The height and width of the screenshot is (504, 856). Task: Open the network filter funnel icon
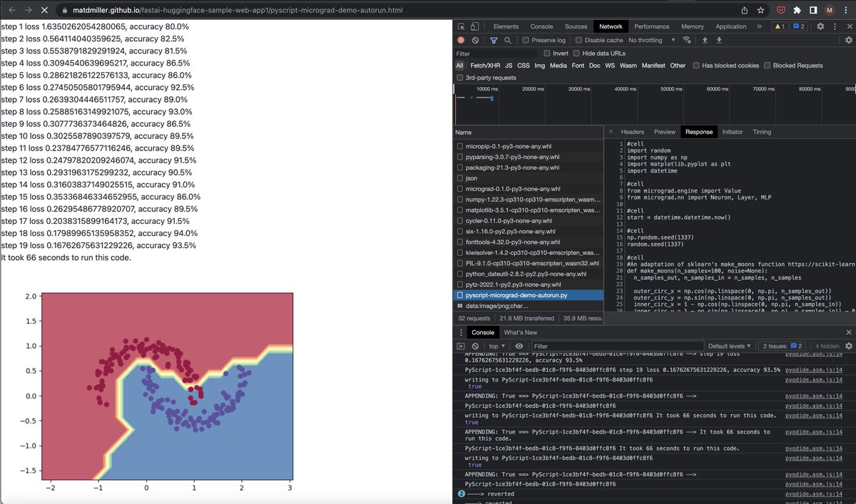(494, 40)
